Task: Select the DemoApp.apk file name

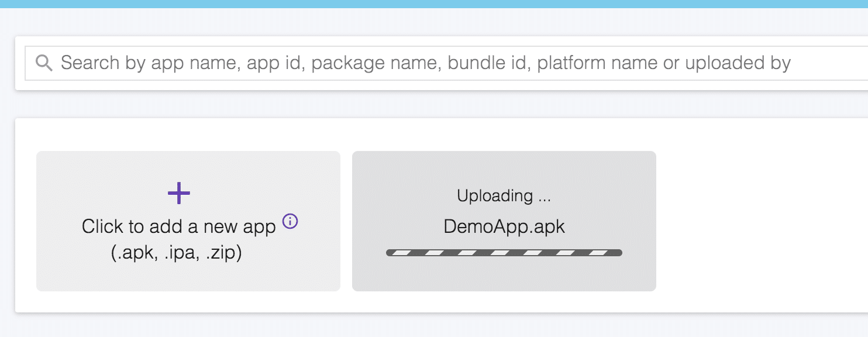Action: [504, 226]
